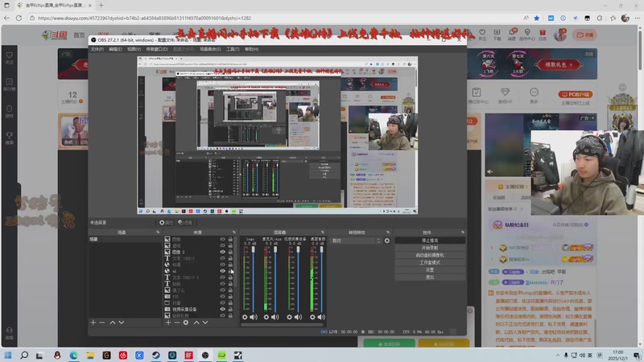Click the 开始录制 start recording button
Image resolution: width=644 pixels, height=362 pixels.
click(430, 248)
